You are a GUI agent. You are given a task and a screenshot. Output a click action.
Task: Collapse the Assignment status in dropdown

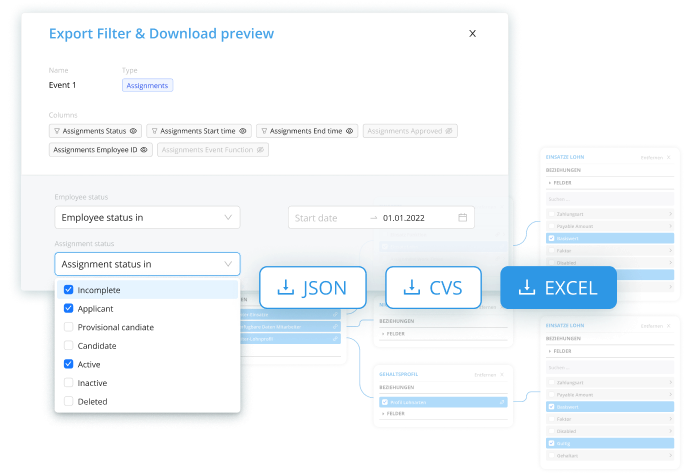[147, 264]
